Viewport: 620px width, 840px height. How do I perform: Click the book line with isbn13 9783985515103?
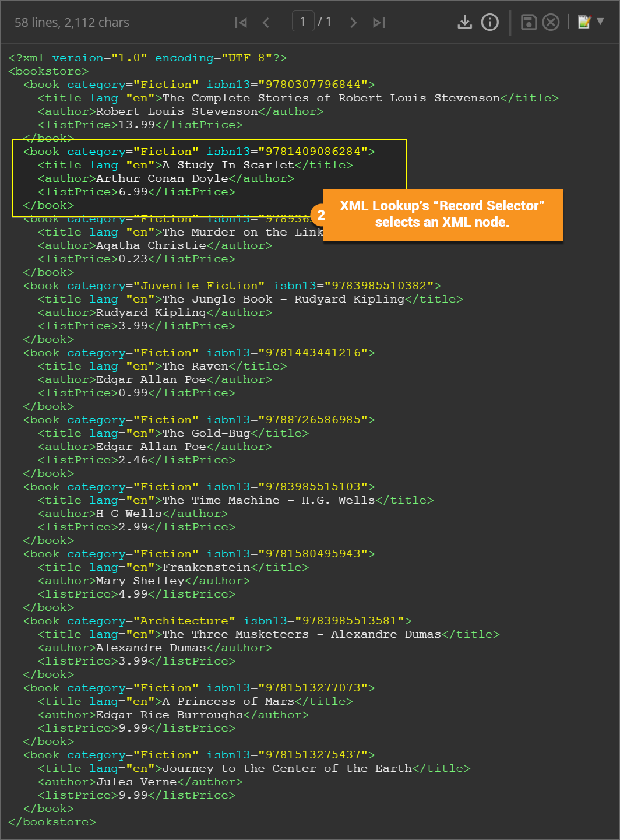tap(199, 487)
